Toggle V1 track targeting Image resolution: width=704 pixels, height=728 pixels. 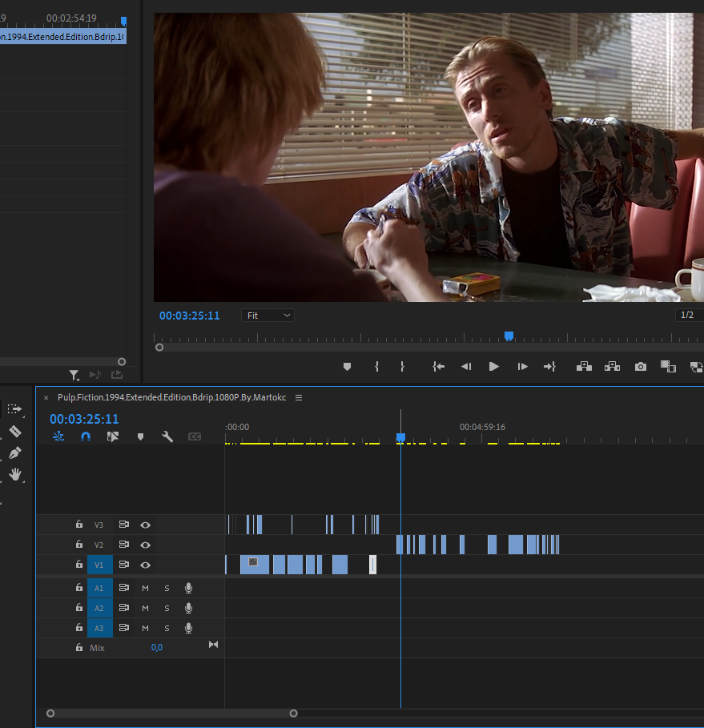[100, 565]
